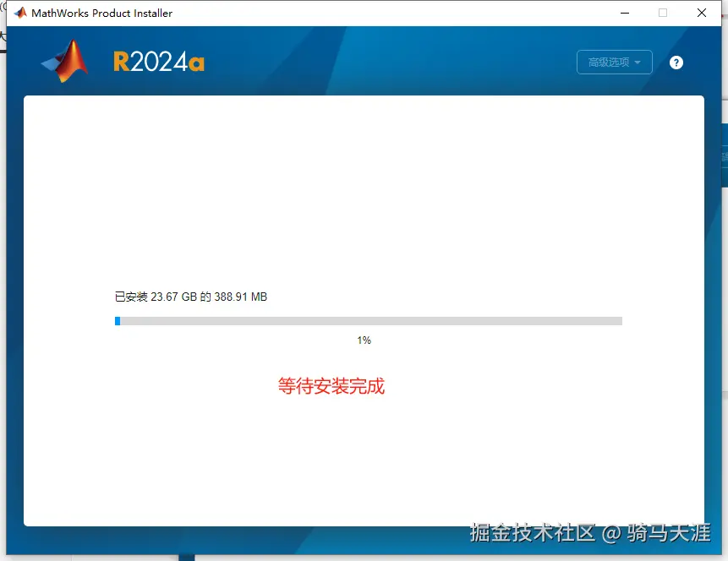The image size is (728, 561).
Task: Select the 已安装 23.67 GB 的 388.91 MB text
Action: click(191, 297)
